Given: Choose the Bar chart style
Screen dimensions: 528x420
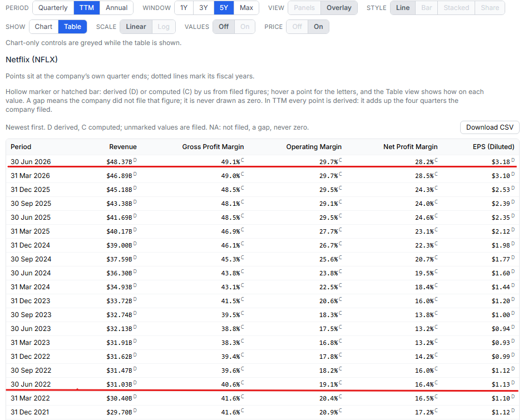Looking at the screenshot, I should [427, 8].
